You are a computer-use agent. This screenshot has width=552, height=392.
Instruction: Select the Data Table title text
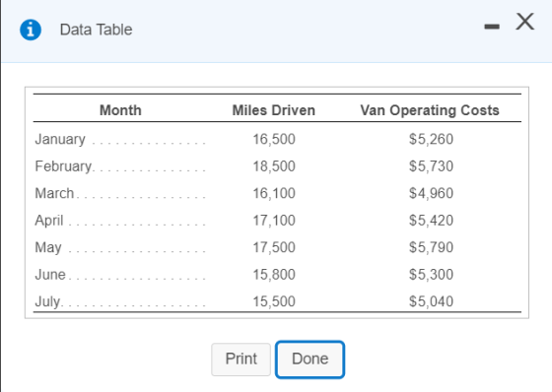[97, 30]
